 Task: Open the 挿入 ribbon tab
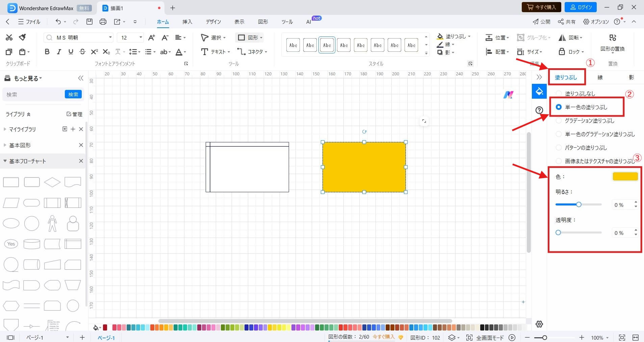coord(187,22)
